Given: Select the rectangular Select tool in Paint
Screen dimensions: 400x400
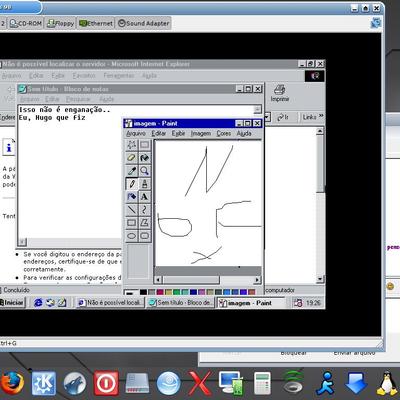Looking at the screenshot, I should [x=144, y=145].
